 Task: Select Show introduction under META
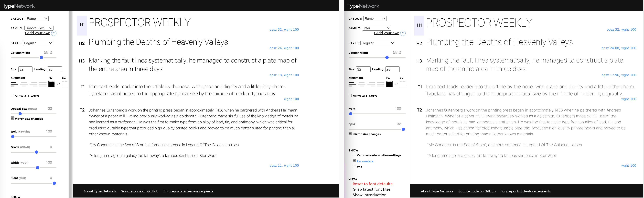370,195
